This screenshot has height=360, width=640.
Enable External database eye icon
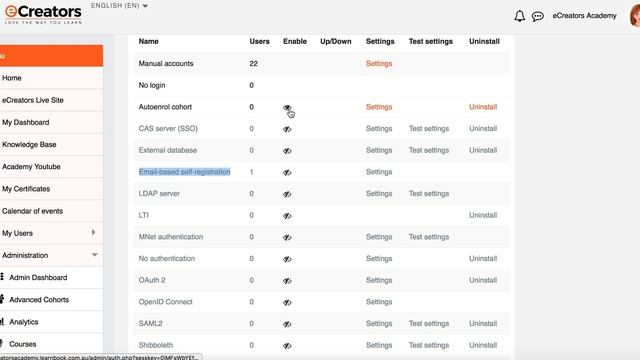coord(287,151)
